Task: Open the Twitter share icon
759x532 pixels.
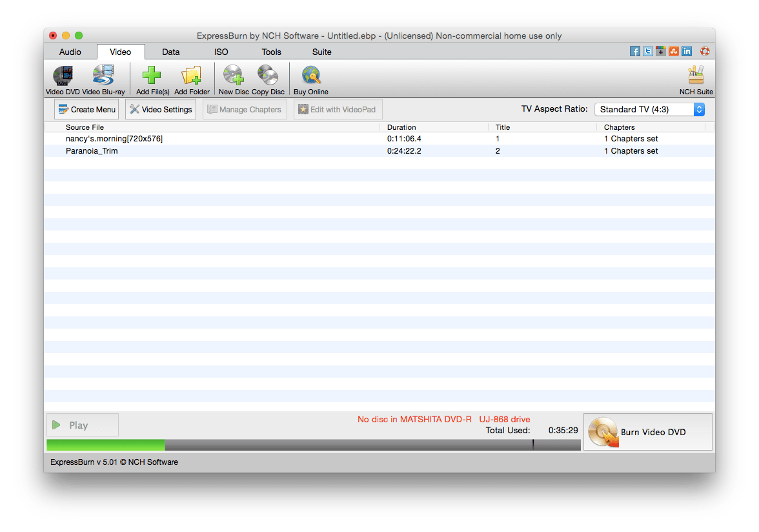Action: click(x=648, y=50)
